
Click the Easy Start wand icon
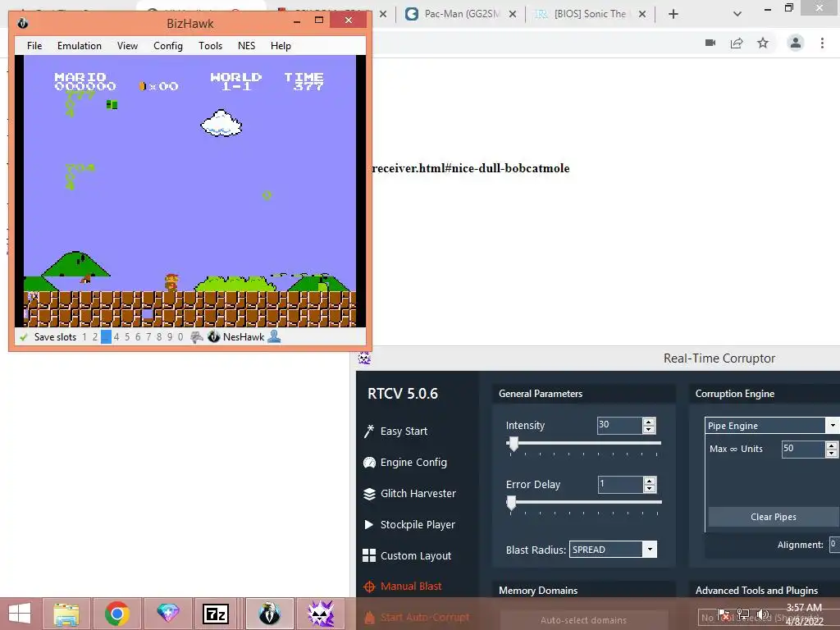369,431
